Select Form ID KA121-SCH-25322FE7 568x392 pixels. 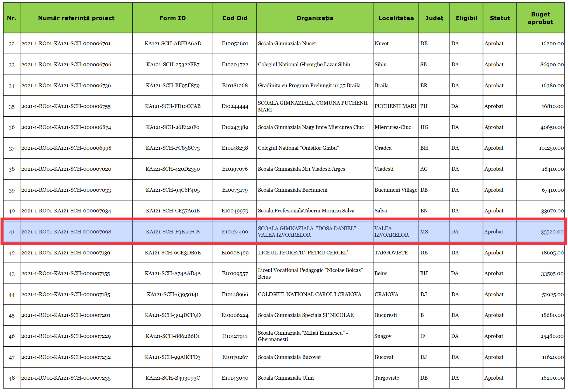pyautogui.click(x=172, y=65)
